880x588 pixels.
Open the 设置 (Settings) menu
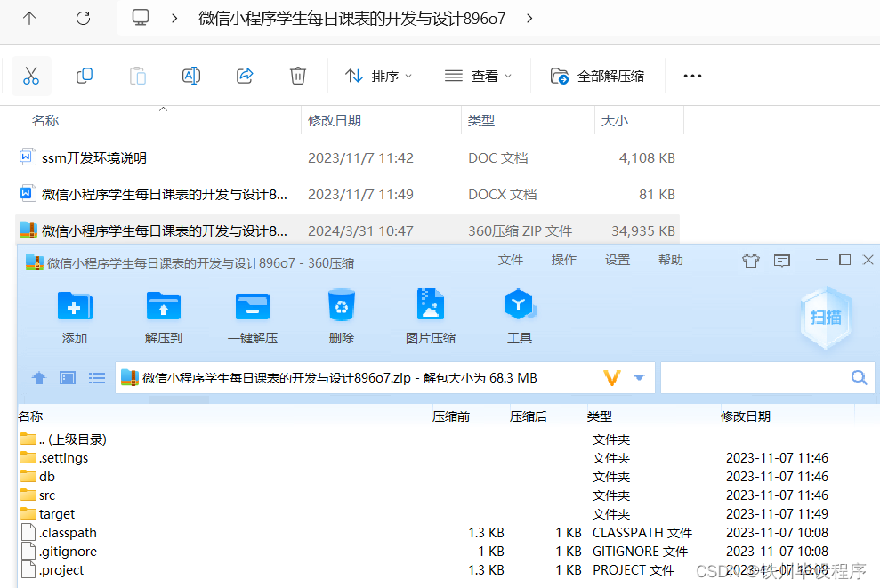click(619, 260)
